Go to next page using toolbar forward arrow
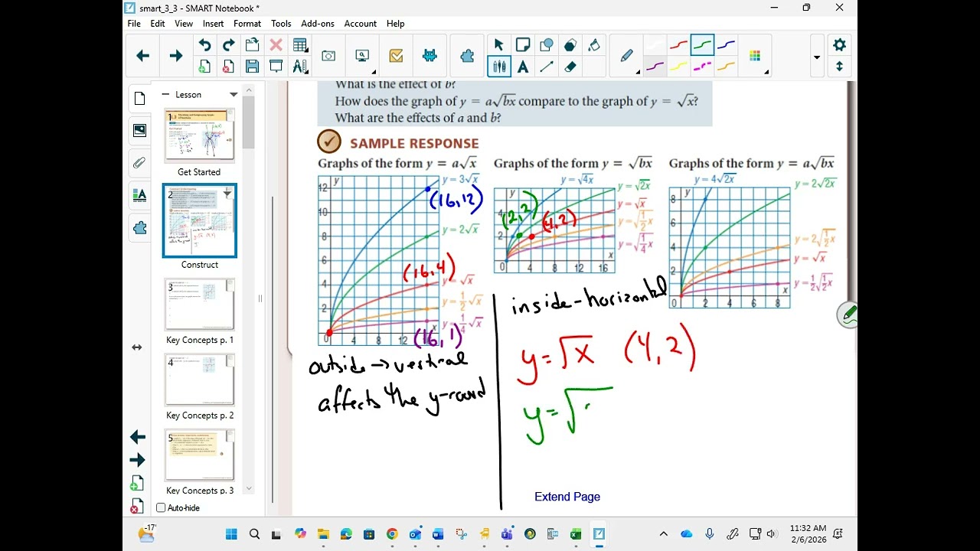 176,56
